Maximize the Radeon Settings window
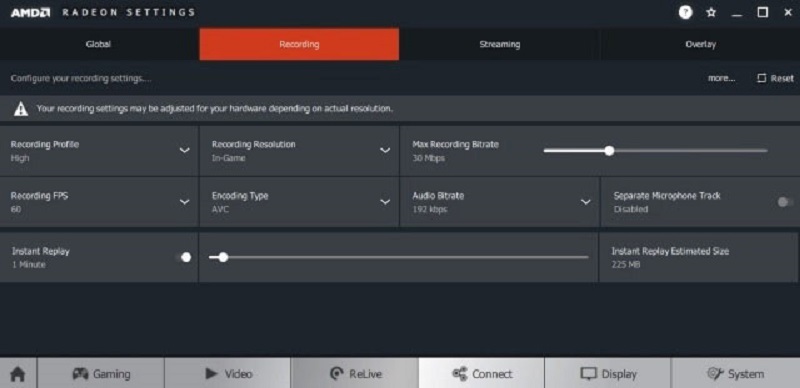The height and width of the screenshot is (388, 800). click(x=762, y=13)
